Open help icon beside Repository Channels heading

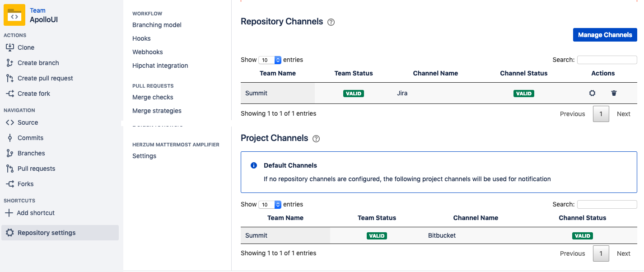[331, 22]
